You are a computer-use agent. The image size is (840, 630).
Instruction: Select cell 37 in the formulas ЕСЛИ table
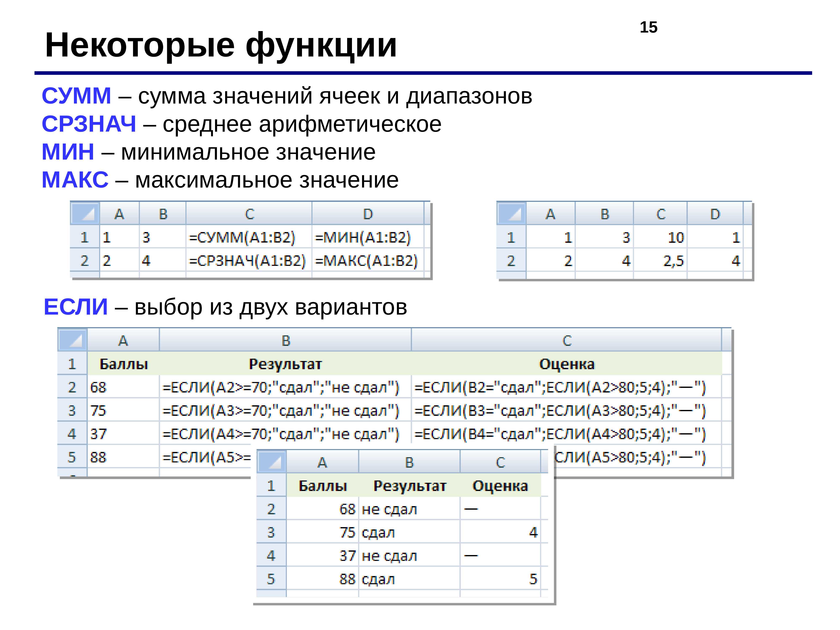tap(123, 433)
